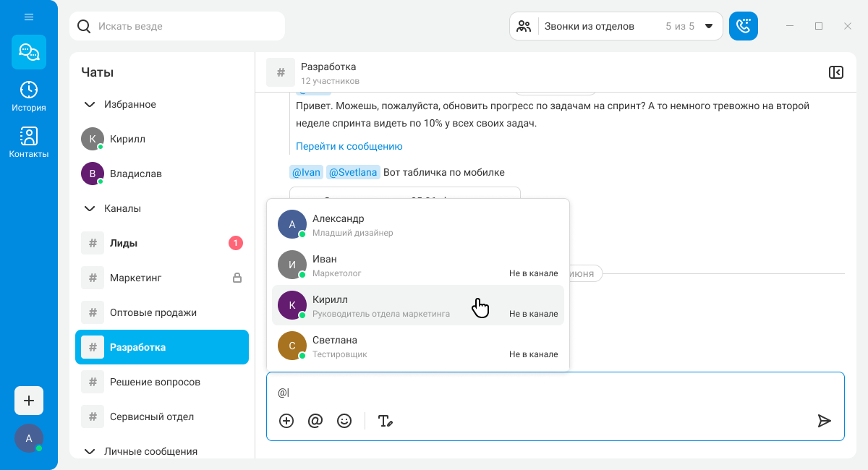The height and width of the screenshot is (470, 868).
Task: Click the Перейти к сообщению link
Action: click(349, 146)
